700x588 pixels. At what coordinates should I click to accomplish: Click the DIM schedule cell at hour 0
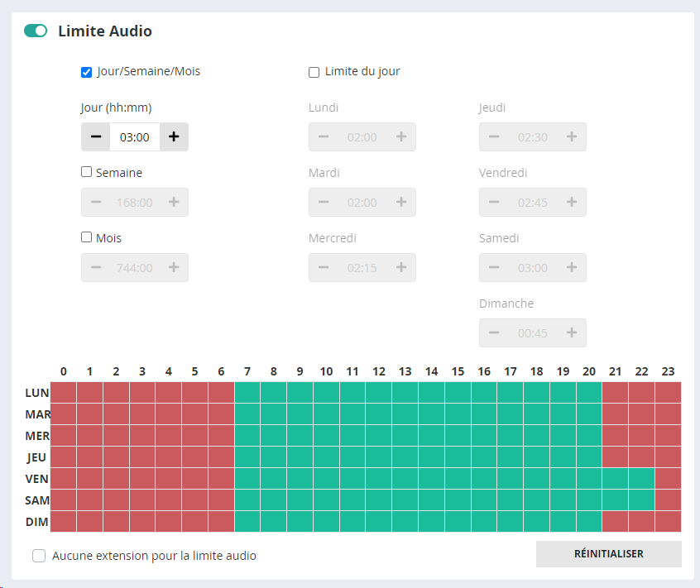click(64, 522)
